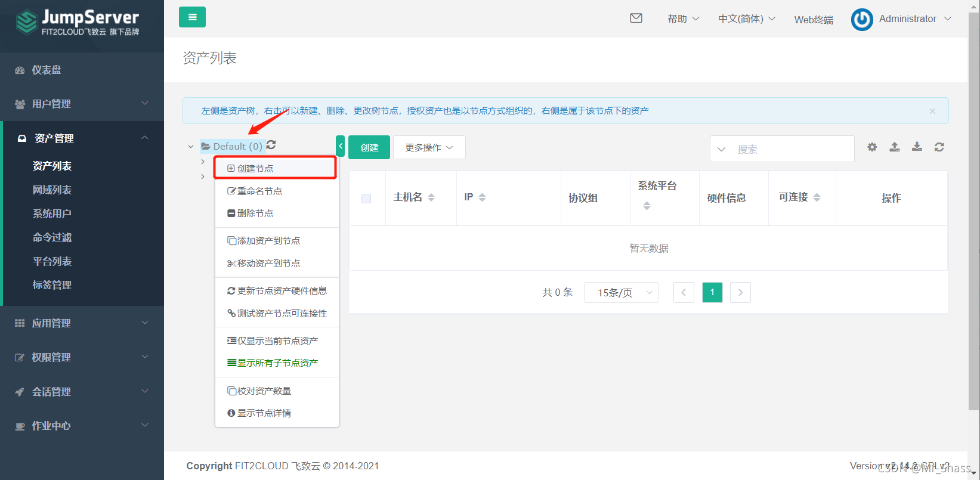Select 更新节点资产硬件信息 menu entry
This screenshot has width=980, height=480.
(x=277, y=290)
